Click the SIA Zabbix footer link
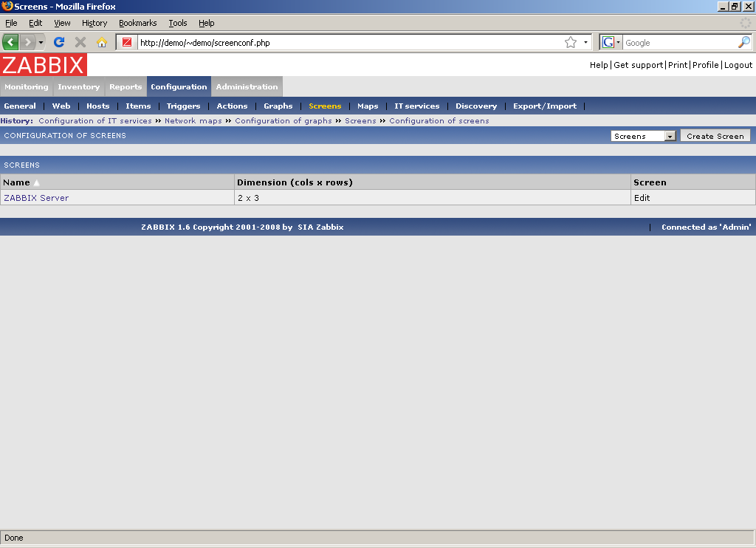The image size is (756, 548). point(320,227)
